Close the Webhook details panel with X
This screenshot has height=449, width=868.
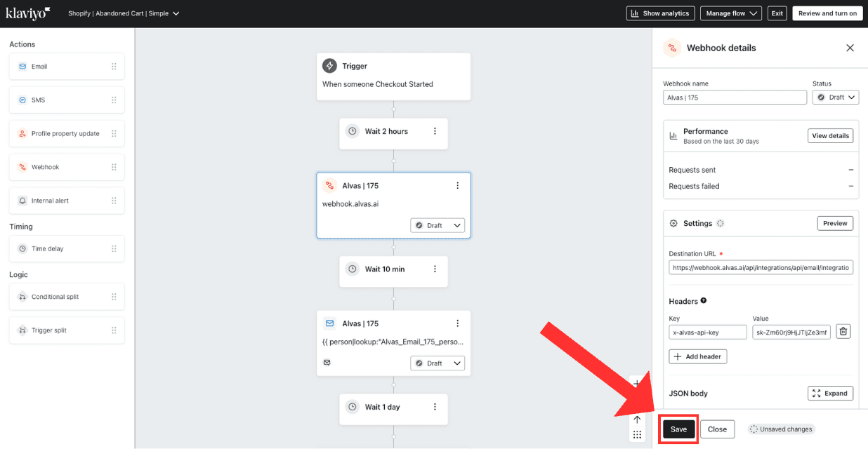[x=850, y=48]
